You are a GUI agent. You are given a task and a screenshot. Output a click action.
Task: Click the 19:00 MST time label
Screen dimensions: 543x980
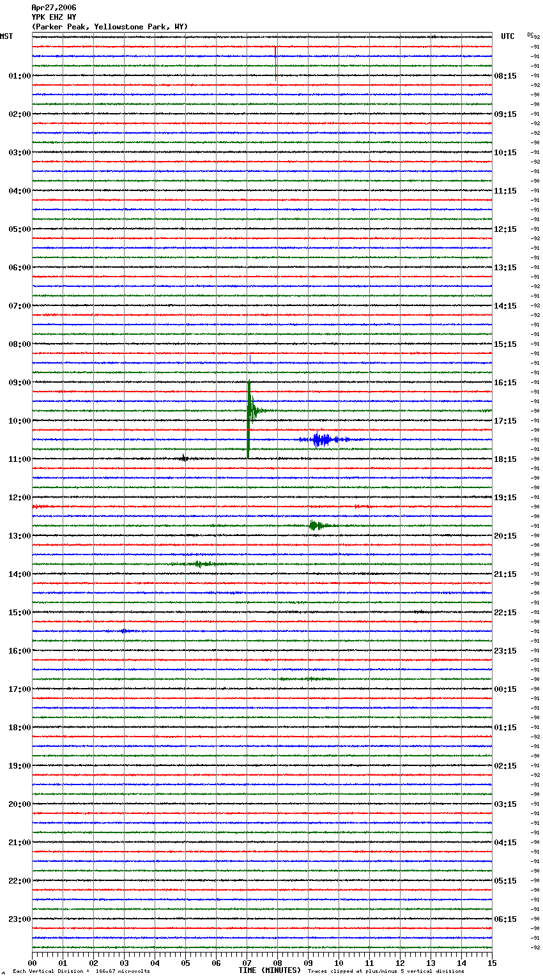(x=20, y=766)
